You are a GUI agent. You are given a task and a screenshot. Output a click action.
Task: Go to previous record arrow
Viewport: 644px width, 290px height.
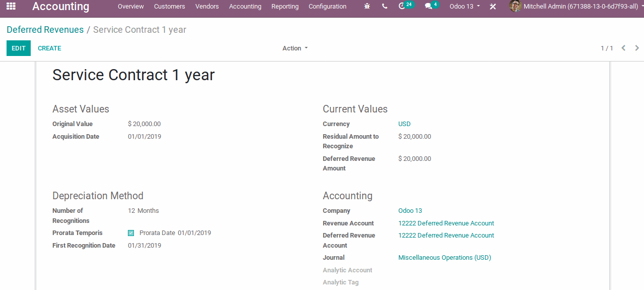pyautogui.click(x=623, y=48)
